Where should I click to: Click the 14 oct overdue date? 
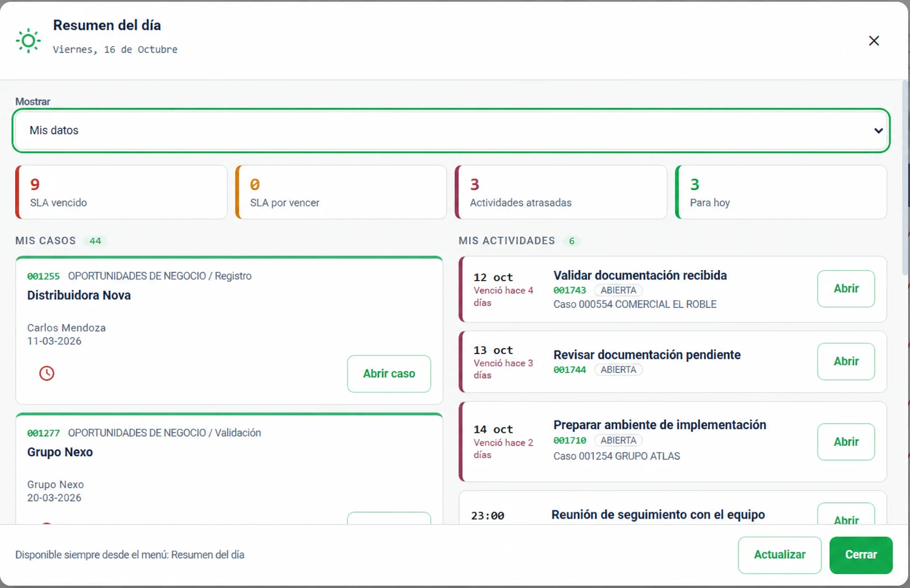pyautogui.click(x=493, y=430)
